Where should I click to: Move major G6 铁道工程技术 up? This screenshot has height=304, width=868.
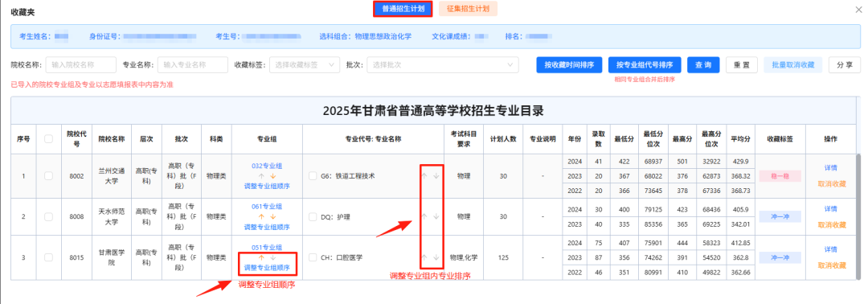[x=424, y=175]
